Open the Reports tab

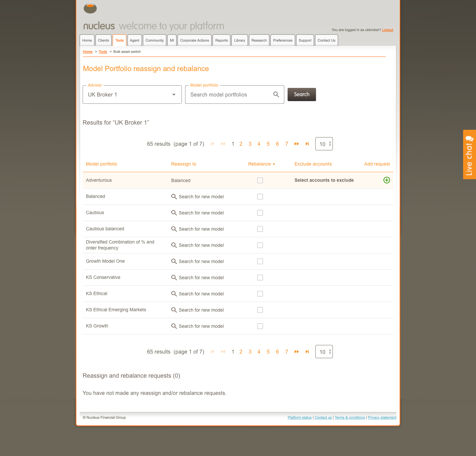coord(221,40)
